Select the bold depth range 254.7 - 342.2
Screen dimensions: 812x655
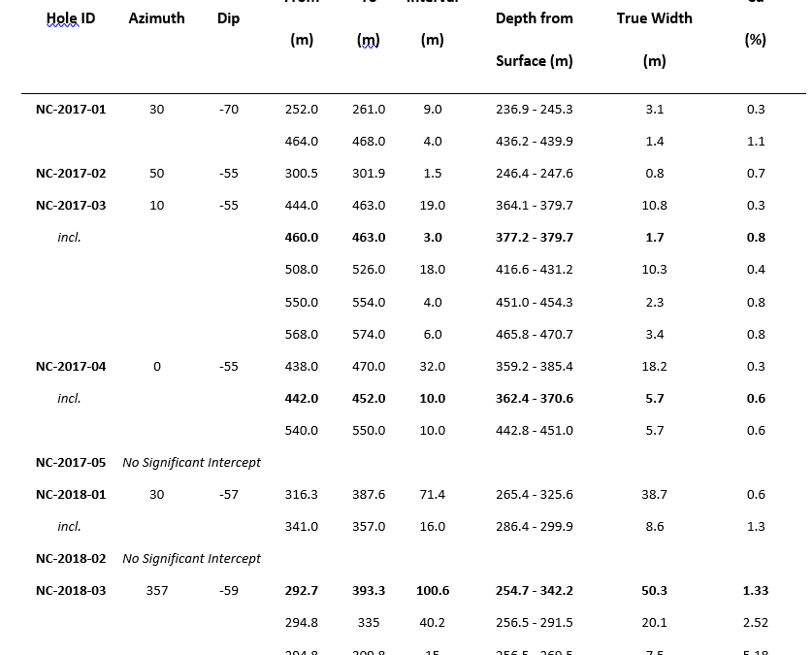pos(535,591)
